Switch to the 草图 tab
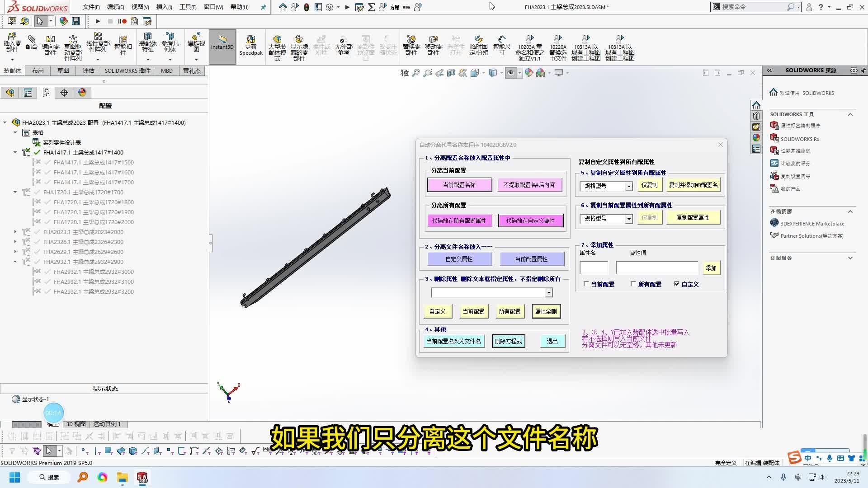This screenshot has width=868, height=488. pos(63,70)
